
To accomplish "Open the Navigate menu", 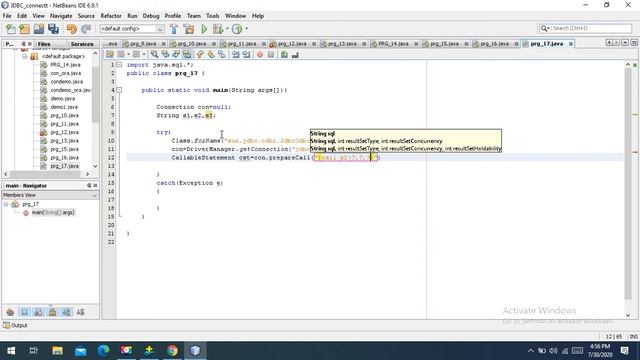I will tap(61, 16).
